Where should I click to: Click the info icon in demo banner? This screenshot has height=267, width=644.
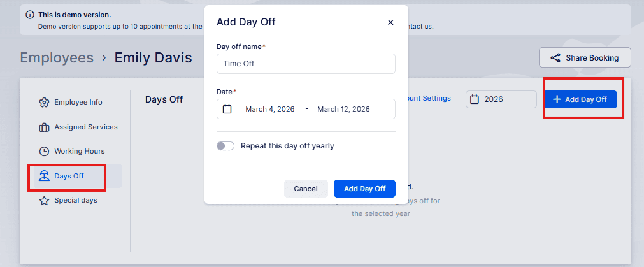tap(30, 15)
